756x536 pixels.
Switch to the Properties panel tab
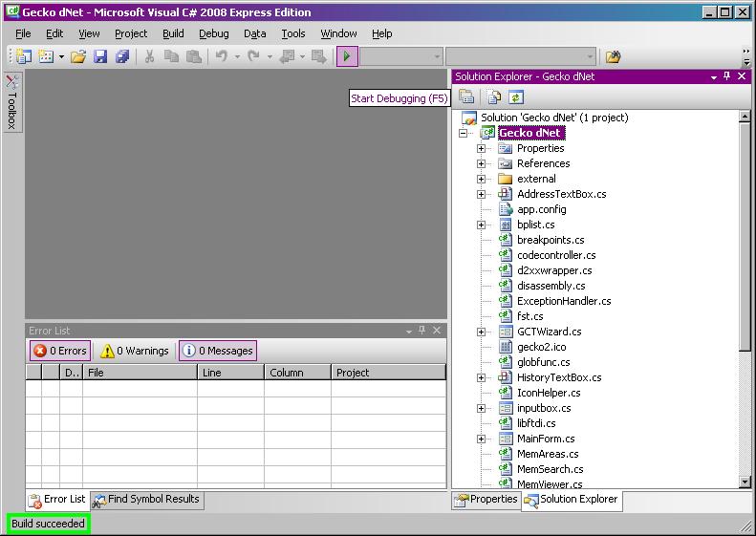click(486, 499)
